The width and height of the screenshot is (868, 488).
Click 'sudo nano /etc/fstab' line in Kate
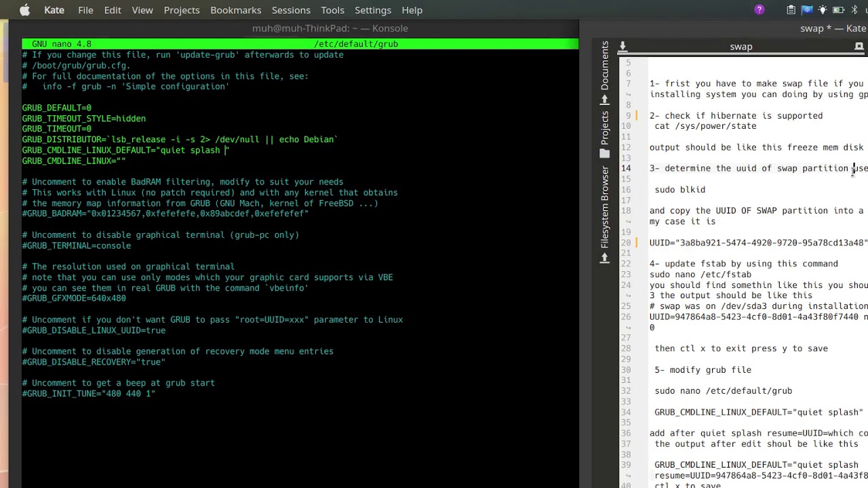701,274
